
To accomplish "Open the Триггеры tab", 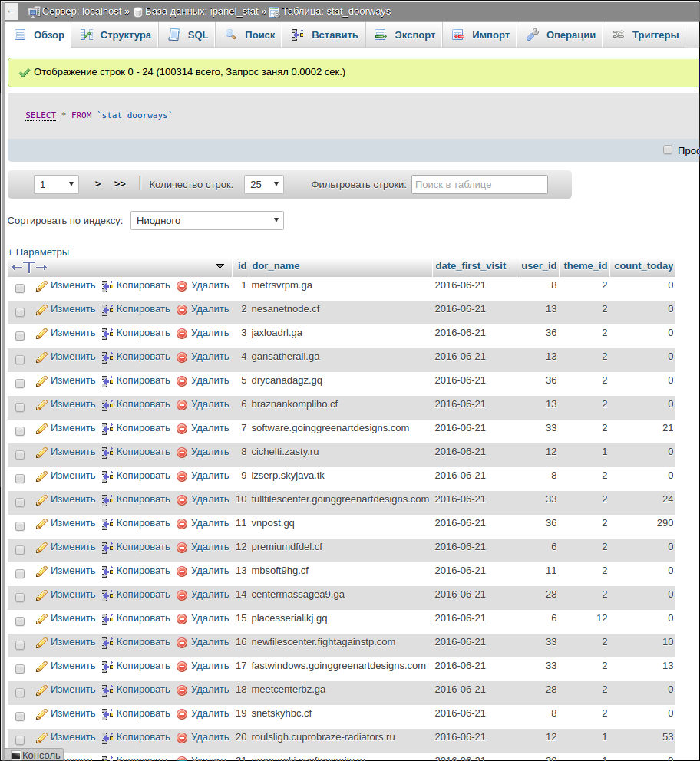I will tap(646, 35).
